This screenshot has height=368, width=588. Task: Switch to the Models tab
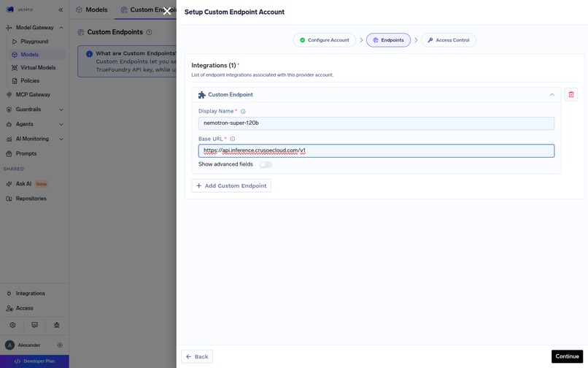coord(92,9)
